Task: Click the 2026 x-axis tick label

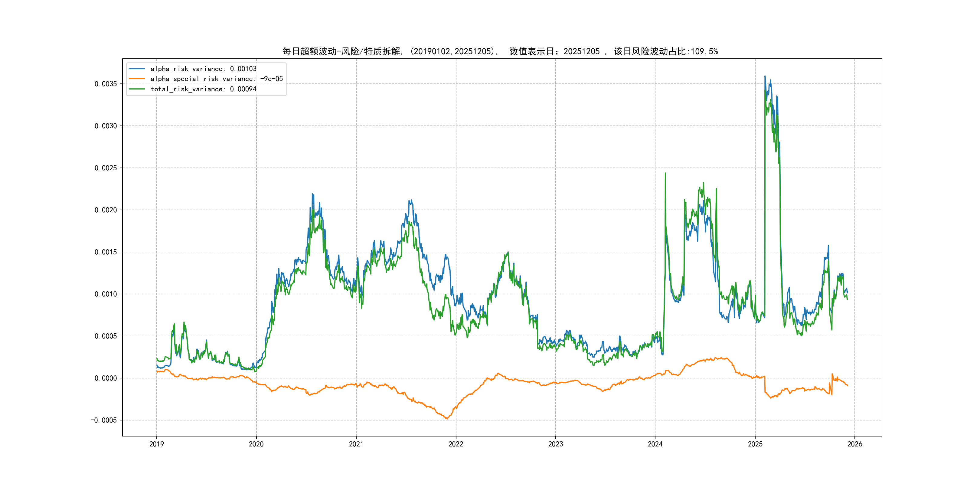Action: pyautogui.click(x=855, y=444)
